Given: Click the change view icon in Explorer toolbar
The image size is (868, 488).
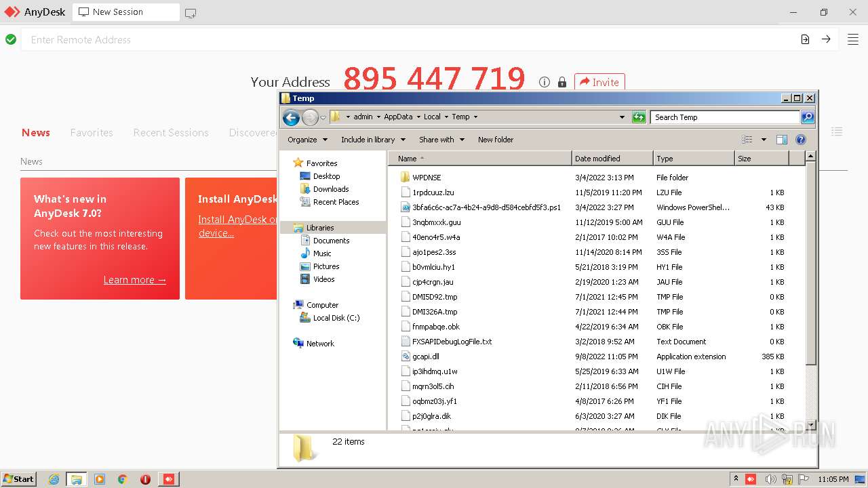Looking at the screenshot, I should [747, 140].
